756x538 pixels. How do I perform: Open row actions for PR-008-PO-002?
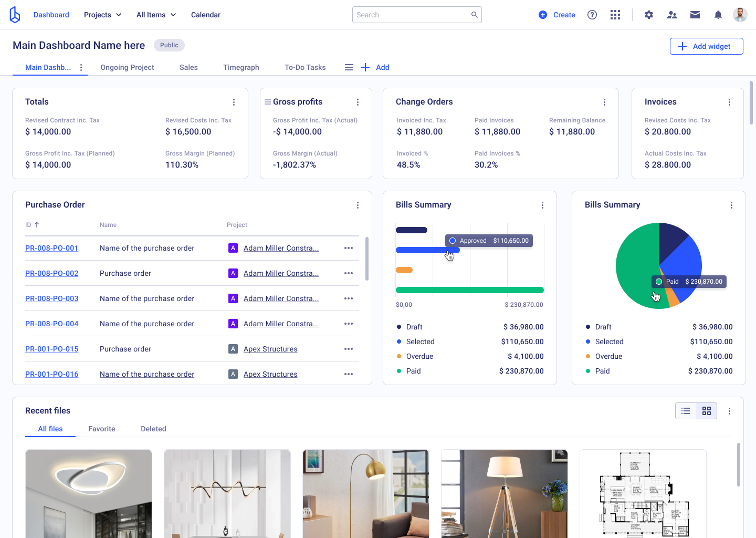[349, 273]
